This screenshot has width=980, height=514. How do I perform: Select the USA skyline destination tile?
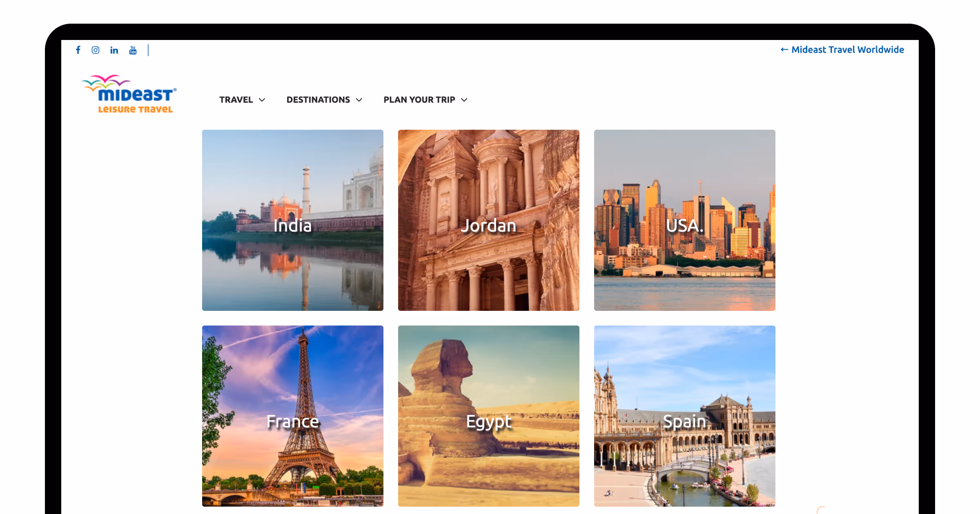(x=685, y=220)
